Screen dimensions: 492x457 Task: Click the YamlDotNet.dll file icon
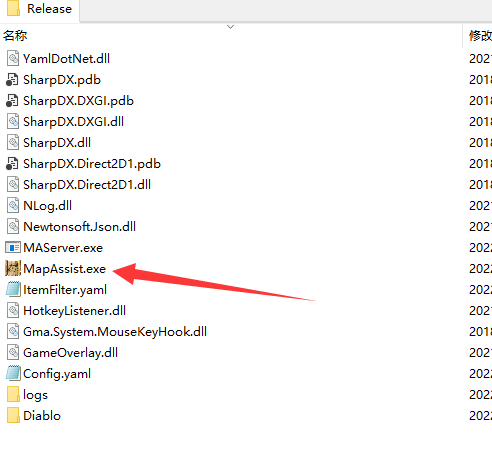[13, 59]
